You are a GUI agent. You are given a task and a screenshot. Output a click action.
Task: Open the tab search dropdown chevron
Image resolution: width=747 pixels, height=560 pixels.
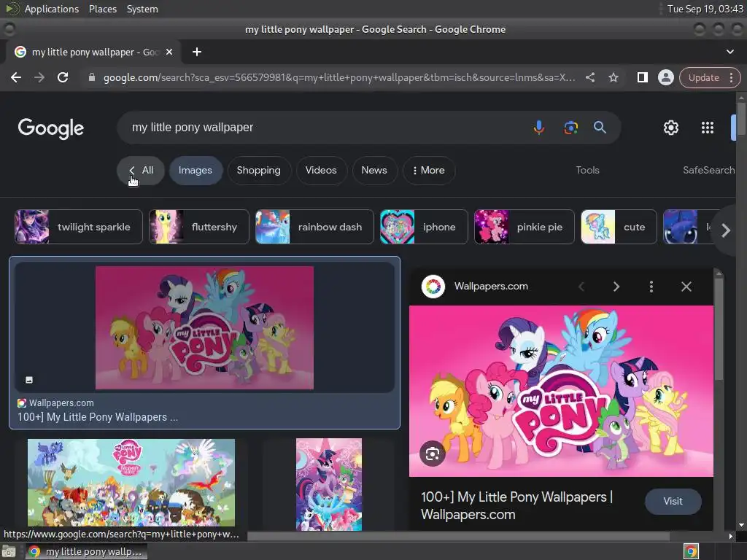[729, 52]
